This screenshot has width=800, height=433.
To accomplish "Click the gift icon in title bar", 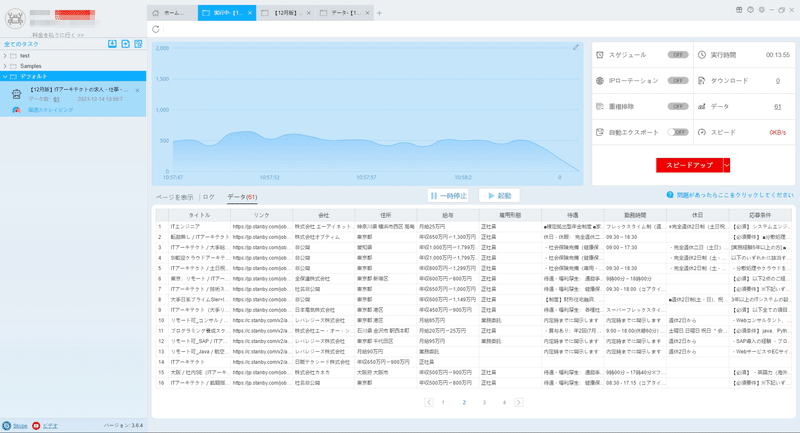I will tap(739, 10).
